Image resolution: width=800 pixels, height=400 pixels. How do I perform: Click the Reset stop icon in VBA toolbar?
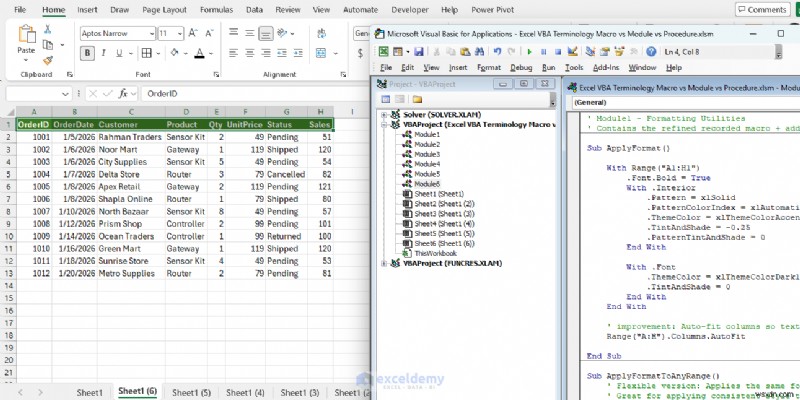pyautogui.click(x=558, y=52)
